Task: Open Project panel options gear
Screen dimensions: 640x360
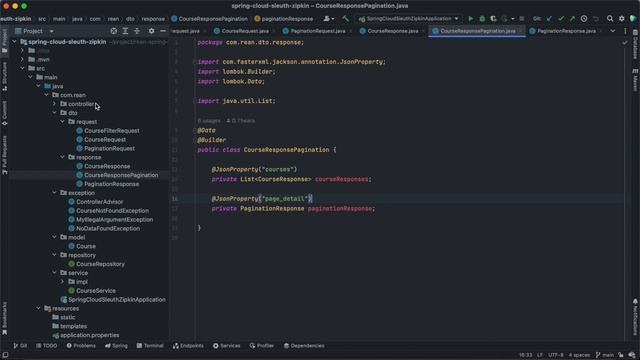Action: [x=151, y=31]
